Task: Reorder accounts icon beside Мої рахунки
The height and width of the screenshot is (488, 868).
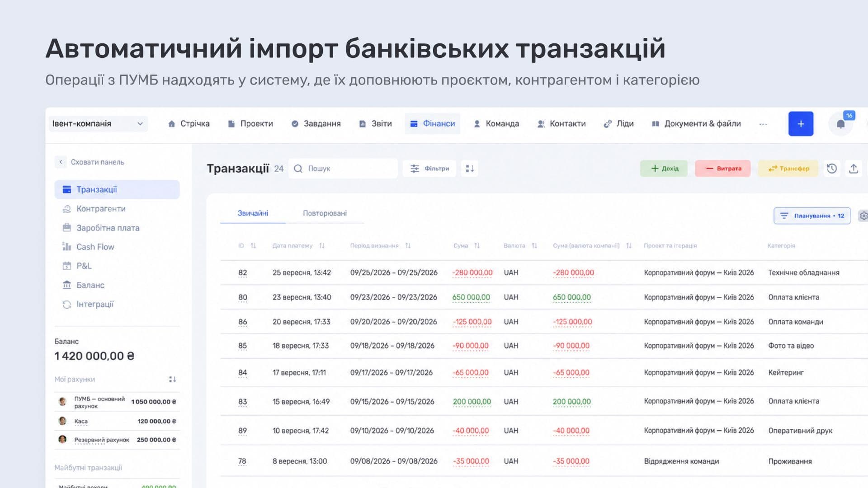Action: pos(172,379)
